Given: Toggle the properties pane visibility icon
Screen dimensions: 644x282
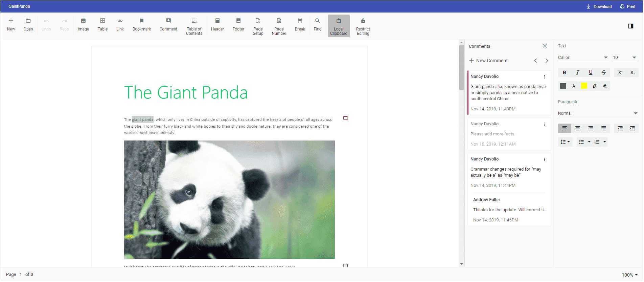Looking at the screenshot, I should tap(630, 26).
